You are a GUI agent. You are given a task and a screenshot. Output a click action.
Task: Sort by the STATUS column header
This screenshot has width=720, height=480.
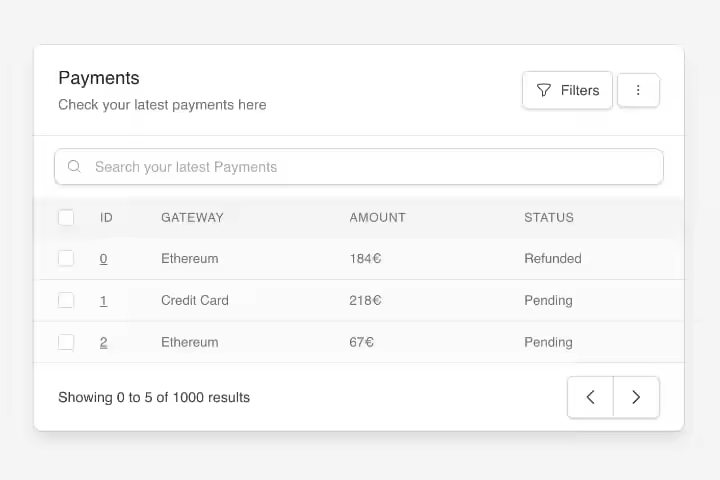tap(549, 217)
